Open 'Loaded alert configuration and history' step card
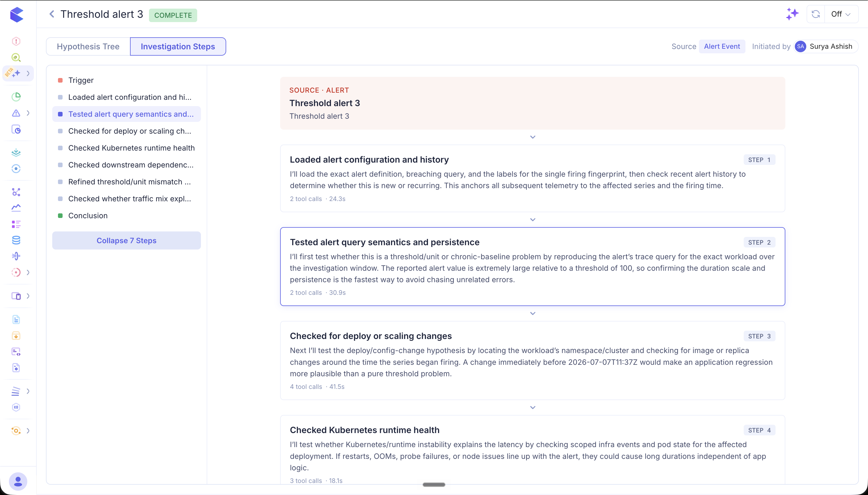 tap(532, 178)
